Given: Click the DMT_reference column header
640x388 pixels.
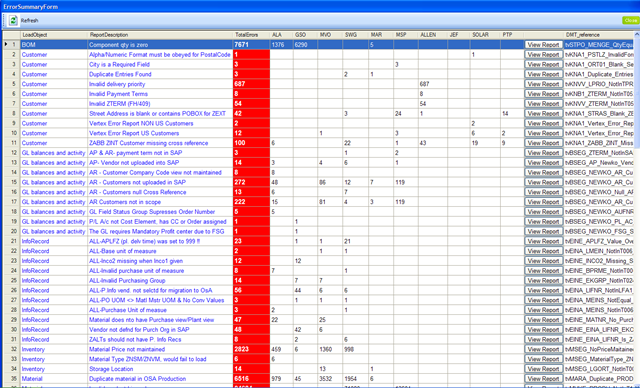Looking at the screenshot, I should (x=599, y=35).
